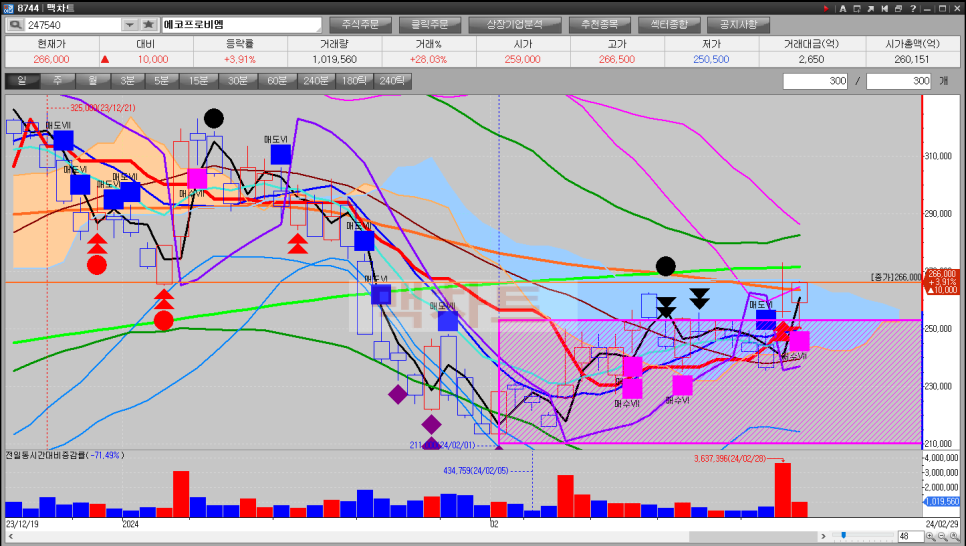Open the 상장기업분석 company analysis button

514,25
